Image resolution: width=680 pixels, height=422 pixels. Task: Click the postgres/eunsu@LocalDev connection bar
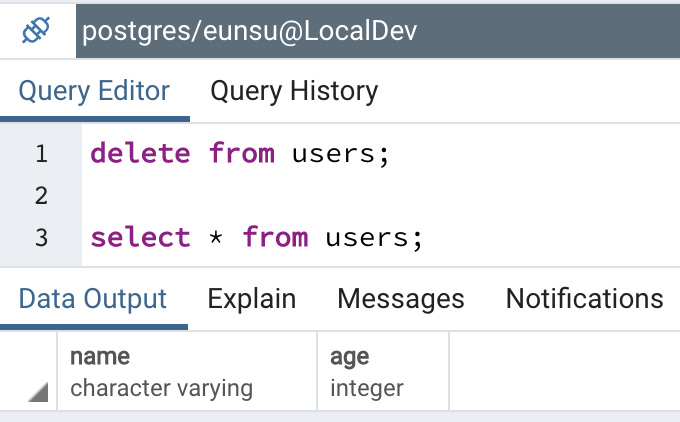coord(378,31)
